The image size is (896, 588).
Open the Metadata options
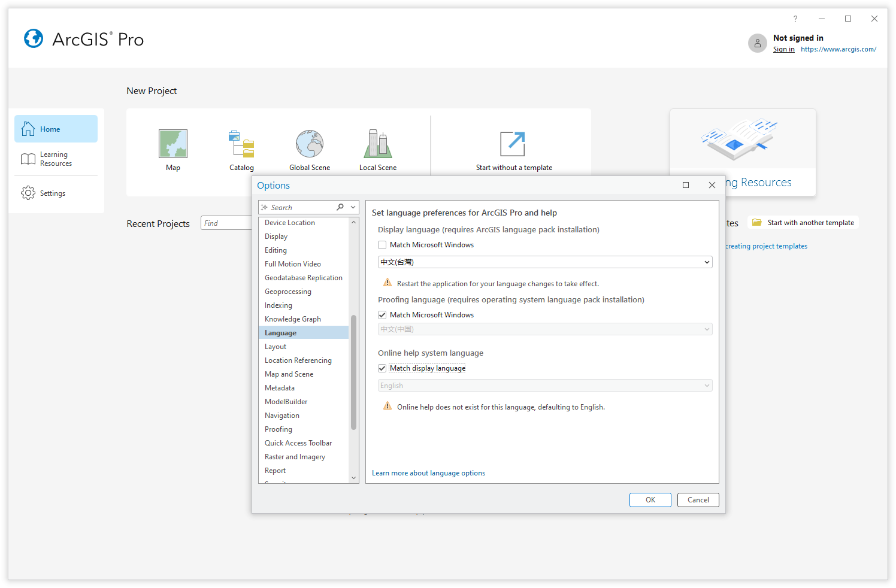(x=303, y=388)
